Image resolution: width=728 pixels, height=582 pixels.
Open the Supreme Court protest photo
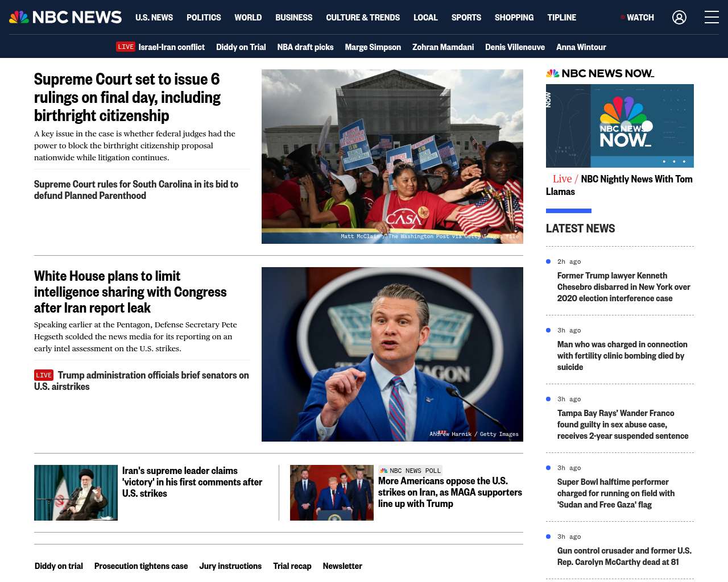(x=392, y=156)
